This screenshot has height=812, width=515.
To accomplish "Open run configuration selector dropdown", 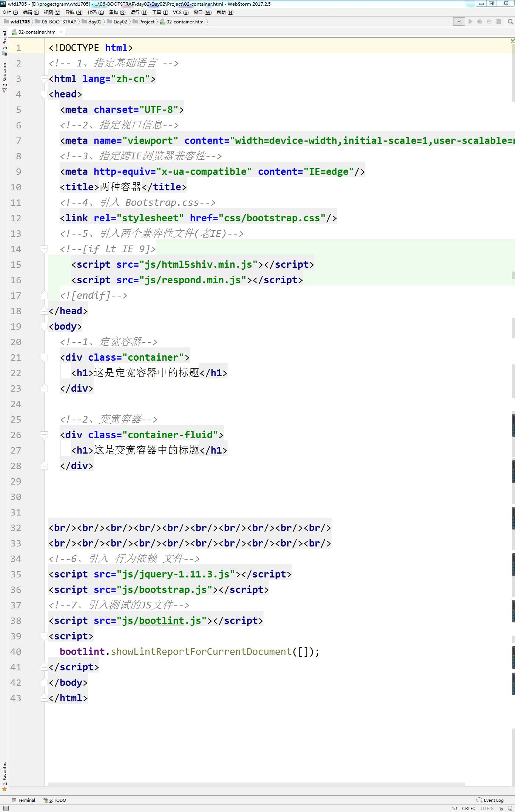I will 459,22.
